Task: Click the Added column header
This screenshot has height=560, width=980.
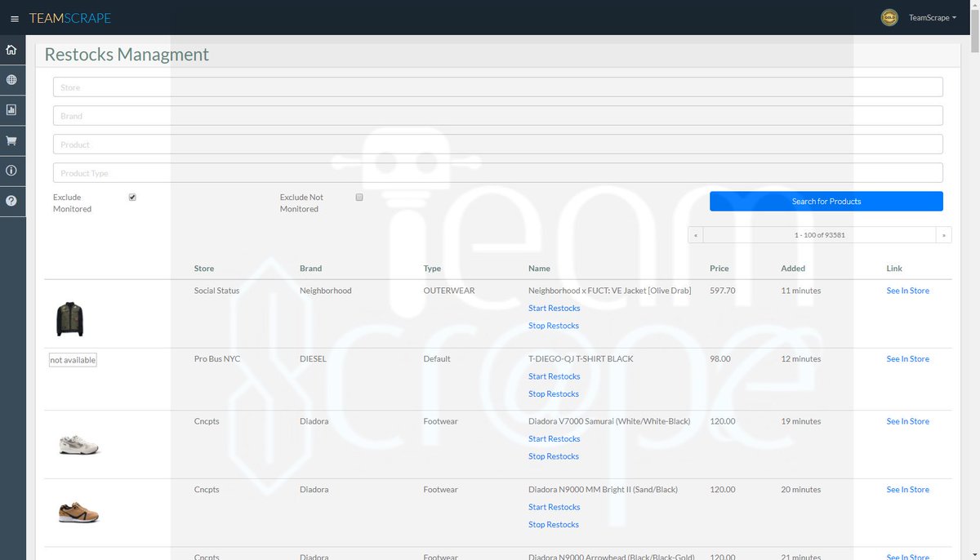Action: coord(793,269)
